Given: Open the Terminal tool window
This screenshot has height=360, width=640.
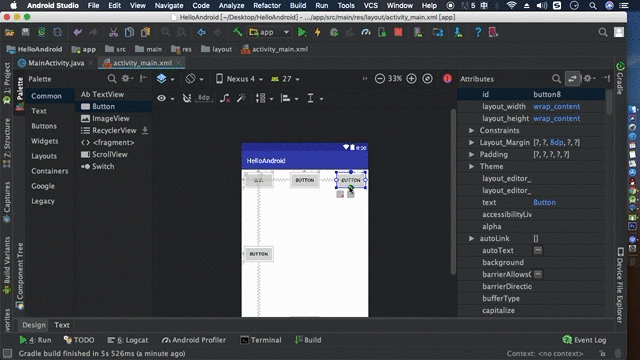Looking at the screenshot, I should pyautogui.click(x=261, y=340).
